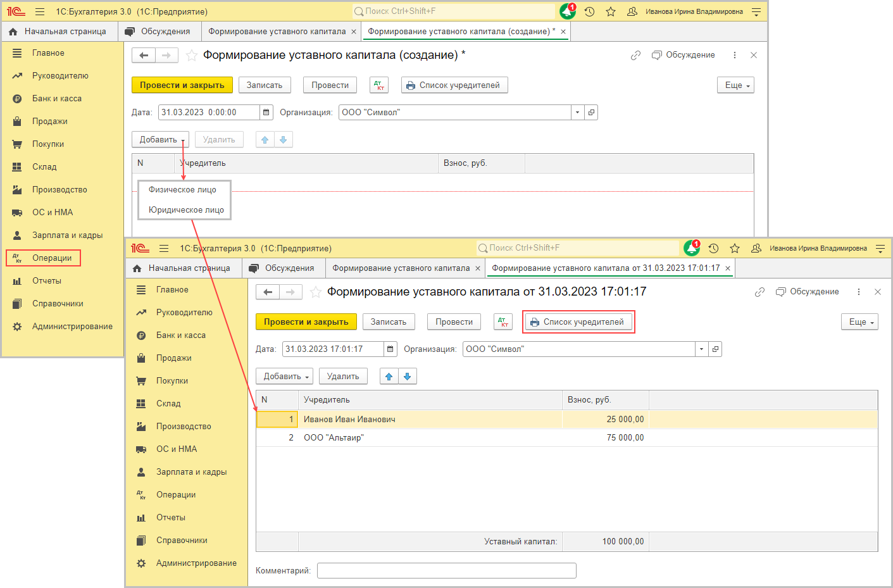
Task: Open notifications bell in the front window
Action: click(x=692, y=248)
